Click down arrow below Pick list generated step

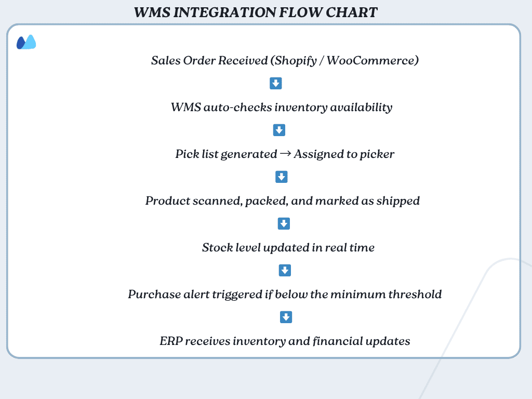pyautogui.click(x=281, y=177)
